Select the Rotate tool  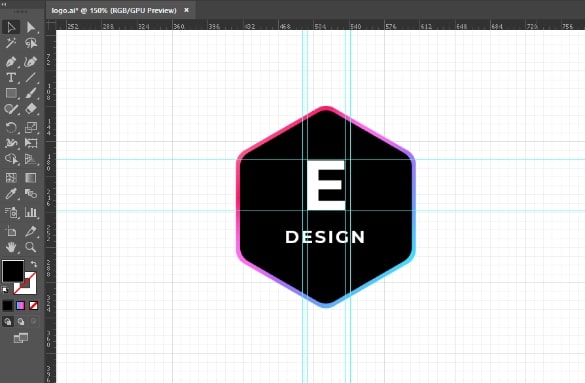(x=11, y=128)
